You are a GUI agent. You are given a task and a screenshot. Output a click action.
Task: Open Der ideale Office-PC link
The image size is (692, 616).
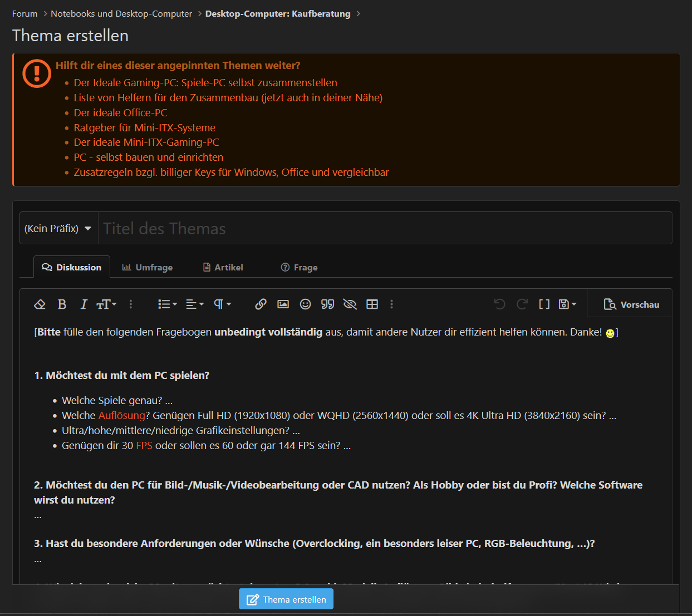coord(120,113)
